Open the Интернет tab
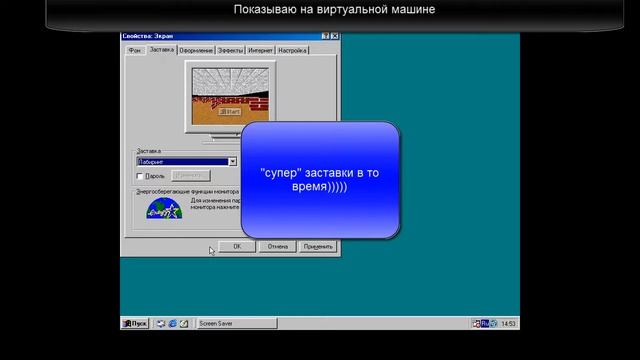This screenshot has width=640, height=360. tap(260, 50)
